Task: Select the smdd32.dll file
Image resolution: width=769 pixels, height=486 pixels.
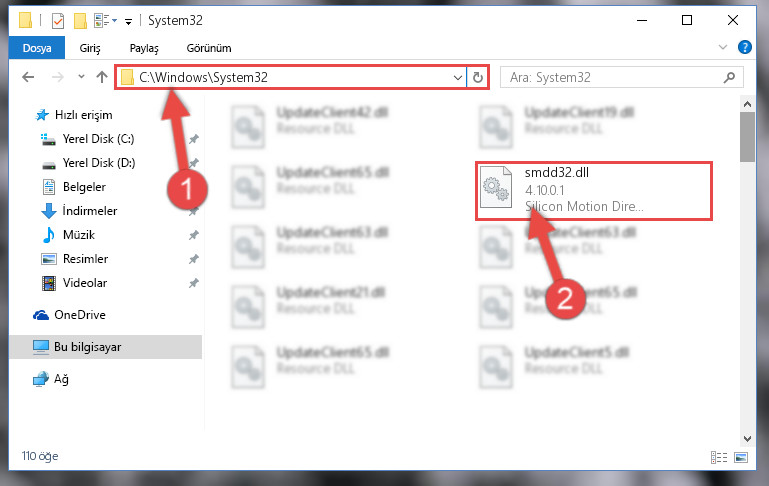Action: pyautogui.click(x=593, y=191)
